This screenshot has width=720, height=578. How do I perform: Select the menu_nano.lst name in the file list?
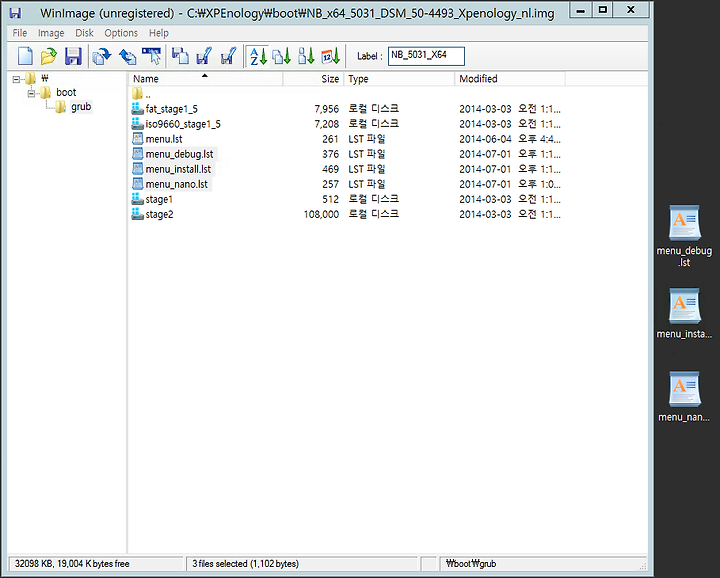point(177,185)
